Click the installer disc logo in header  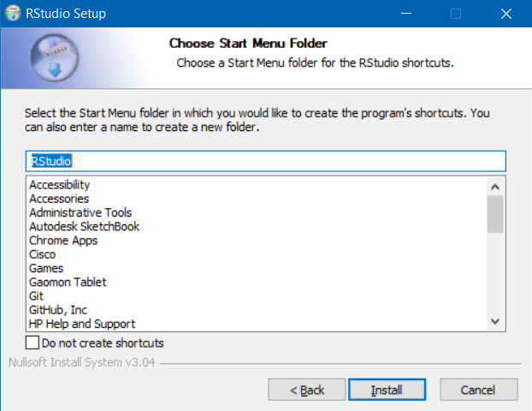tap(55, 57)
